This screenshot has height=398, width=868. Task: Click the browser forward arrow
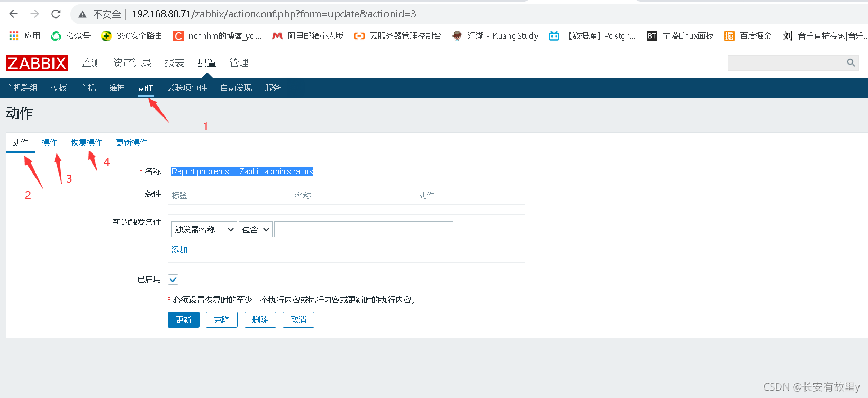point(35,14)
